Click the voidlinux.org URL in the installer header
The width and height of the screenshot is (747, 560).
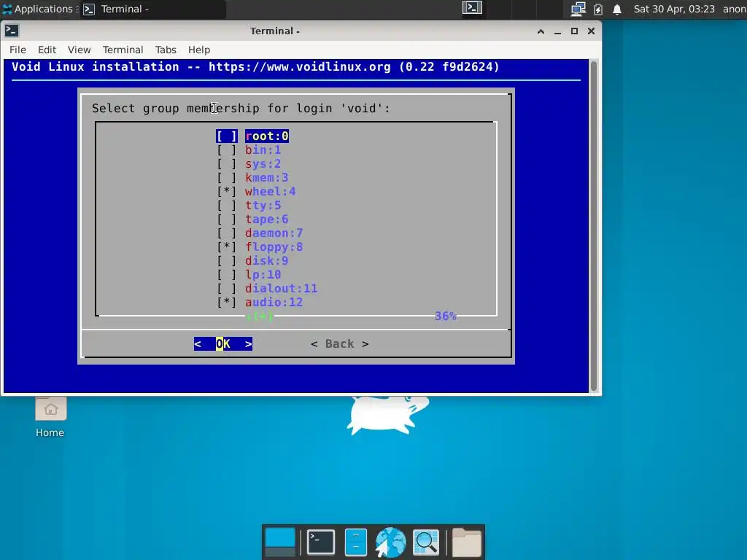tap(300, 66)
